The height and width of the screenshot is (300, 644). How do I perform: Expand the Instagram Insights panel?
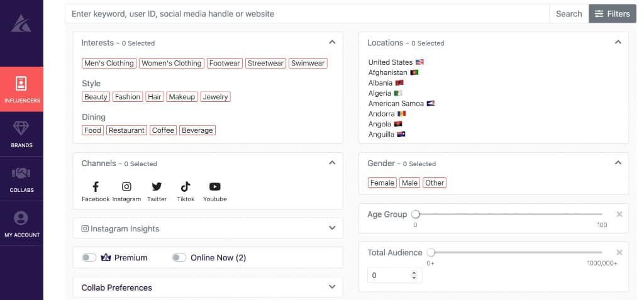tap(208, 228)
